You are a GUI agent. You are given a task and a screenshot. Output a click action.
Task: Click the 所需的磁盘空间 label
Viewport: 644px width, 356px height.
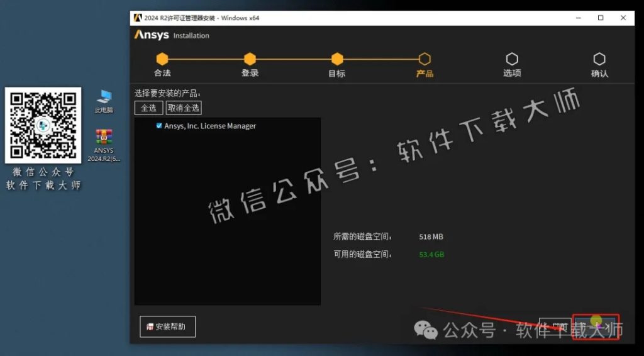(363, 237)
